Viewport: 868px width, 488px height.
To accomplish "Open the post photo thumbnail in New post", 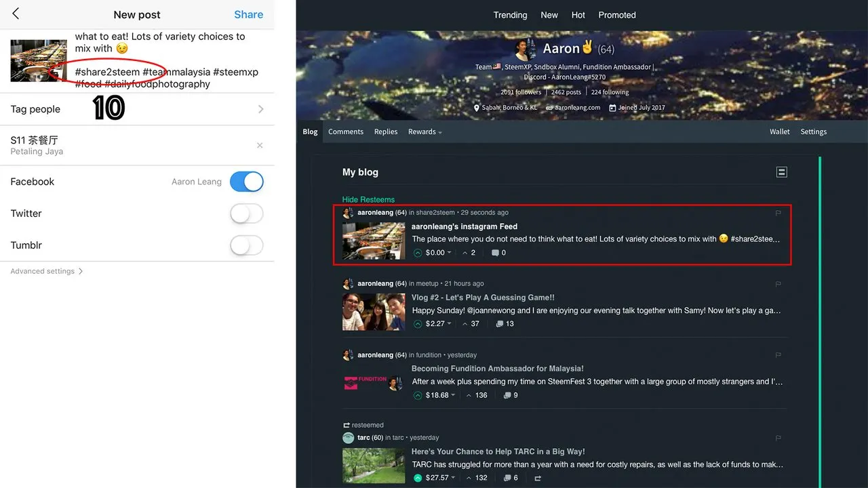I will 39,61.
